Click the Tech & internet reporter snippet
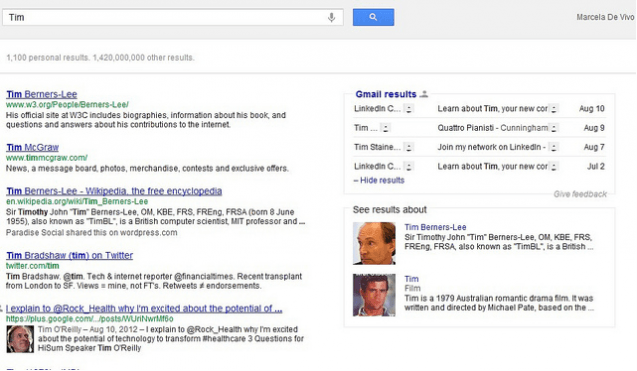The image size is (637, 371). [x=154, y=281]
